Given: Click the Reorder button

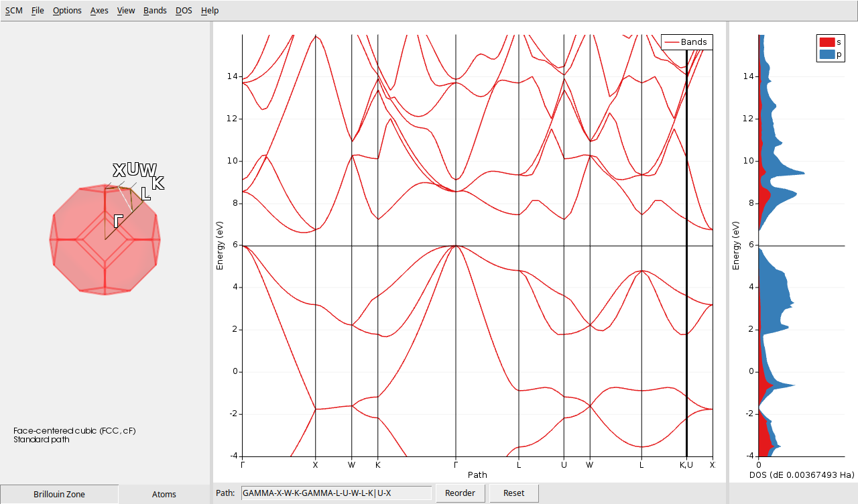Looking at the screenshot, I should click(461, 493).
